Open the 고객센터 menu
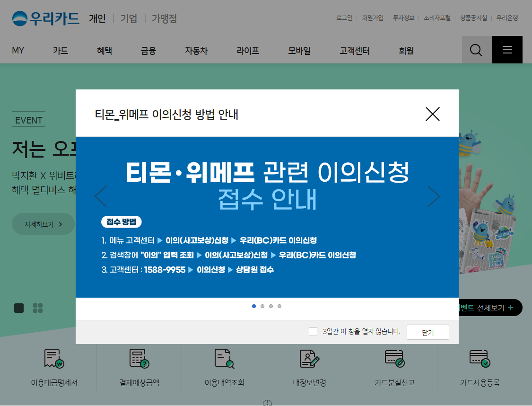Image resolution: width=532 pixels, height=406 pixels. click(x=355, y=51)
